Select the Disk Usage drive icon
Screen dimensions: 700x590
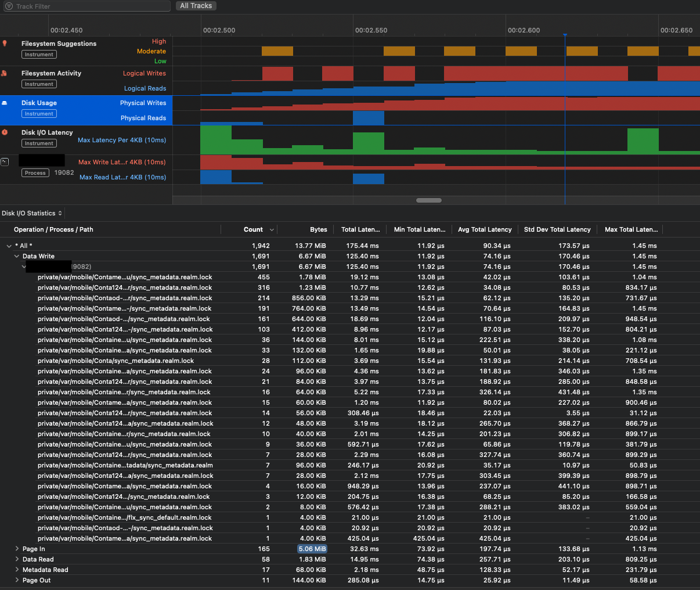tap(5, 103)
